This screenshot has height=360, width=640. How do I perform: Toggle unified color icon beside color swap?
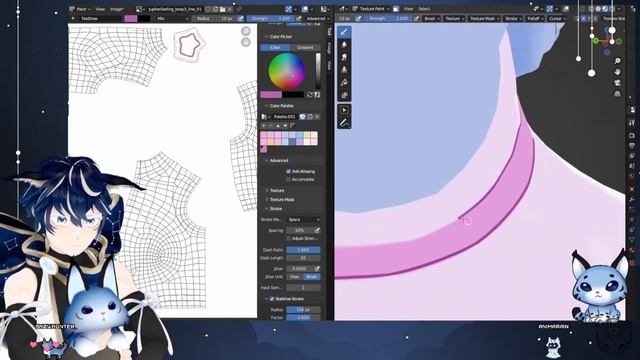[x=317, y=95]
